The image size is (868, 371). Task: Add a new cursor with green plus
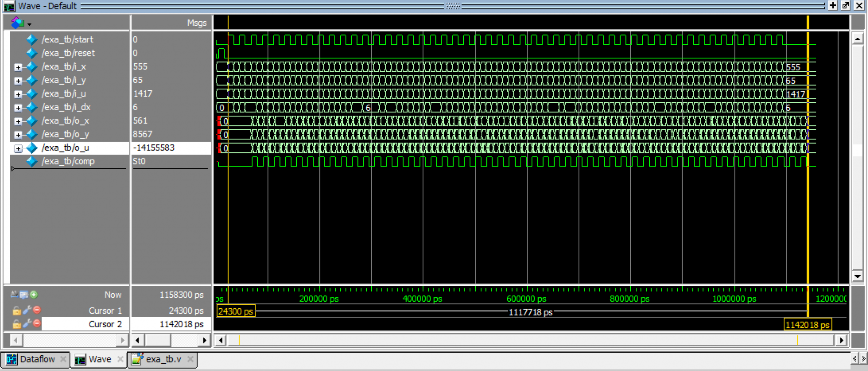tap(34, 294)
